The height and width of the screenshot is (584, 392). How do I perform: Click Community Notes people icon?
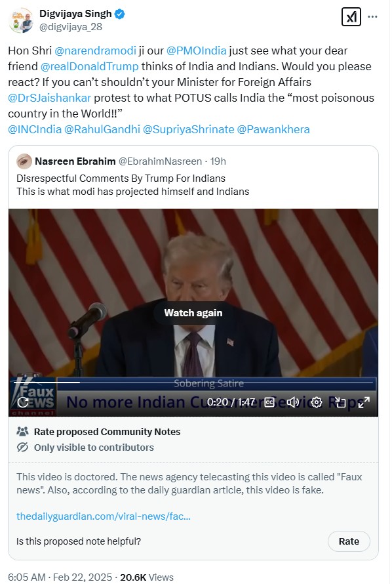[23, 431]
